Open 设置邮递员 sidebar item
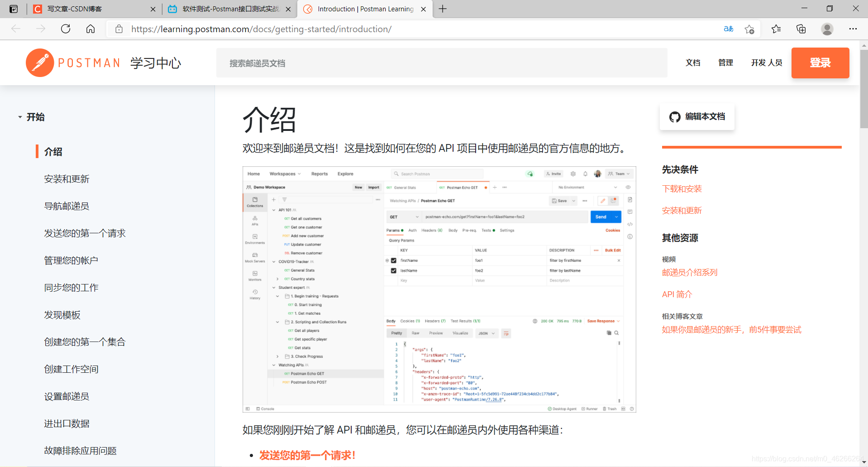The width and height of the screenshot is (868, 467). pos(67,396)
